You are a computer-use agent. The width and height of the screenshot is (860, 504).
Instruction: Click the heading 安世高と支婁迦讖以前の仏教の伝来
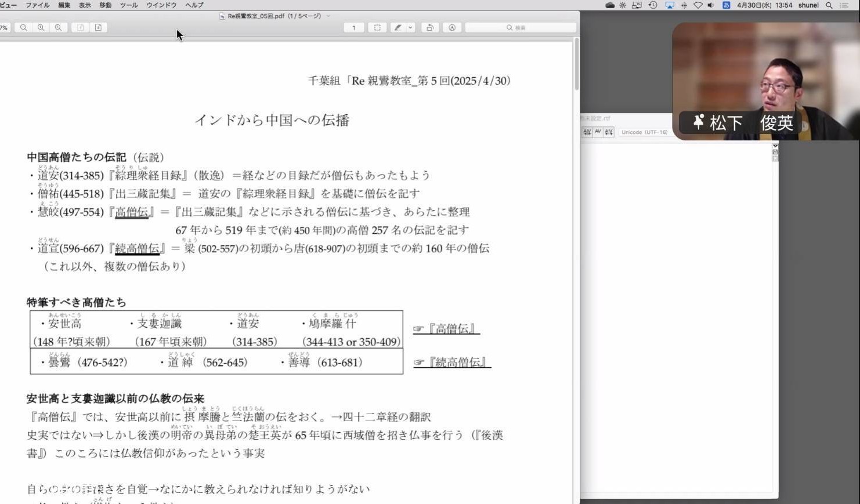click(115, 398)
